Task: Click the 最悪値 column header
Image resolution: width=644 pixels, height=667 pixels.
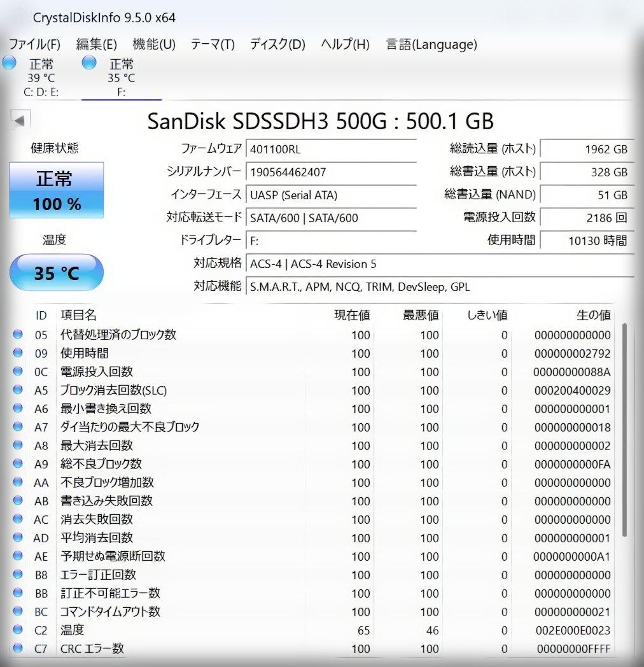Action: (x=421, y=315)
